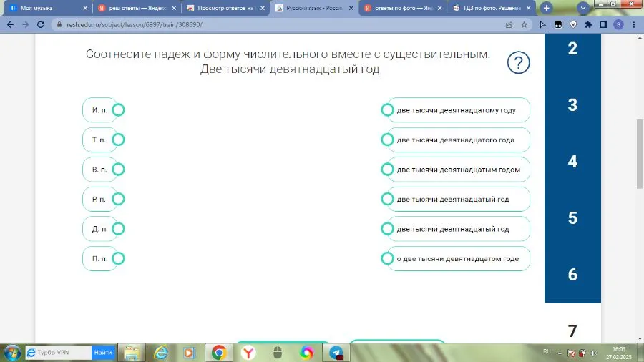
Task: Bookmark this page with the star icon
Action: click(x=524, y=24)
